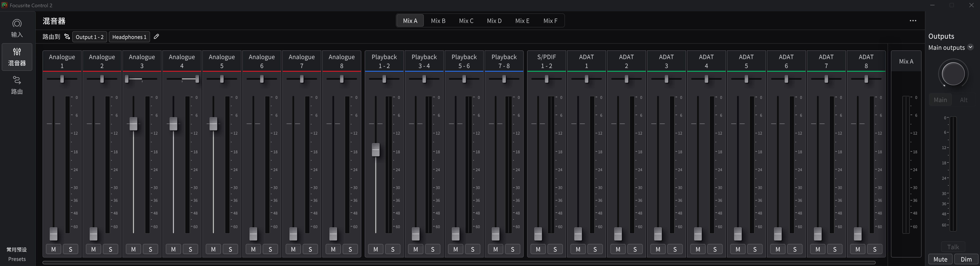
Task: Mute the ADAT 7 channel
Action: pos(818,249)
